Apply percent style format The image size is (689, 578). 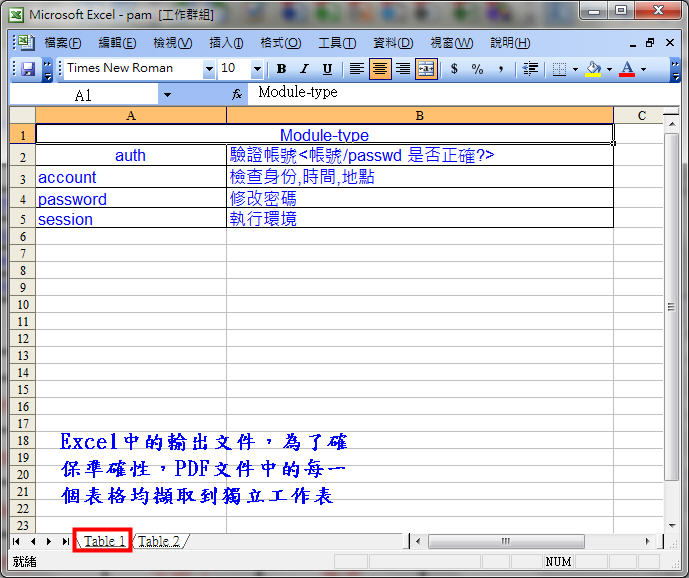pos(477,69)
